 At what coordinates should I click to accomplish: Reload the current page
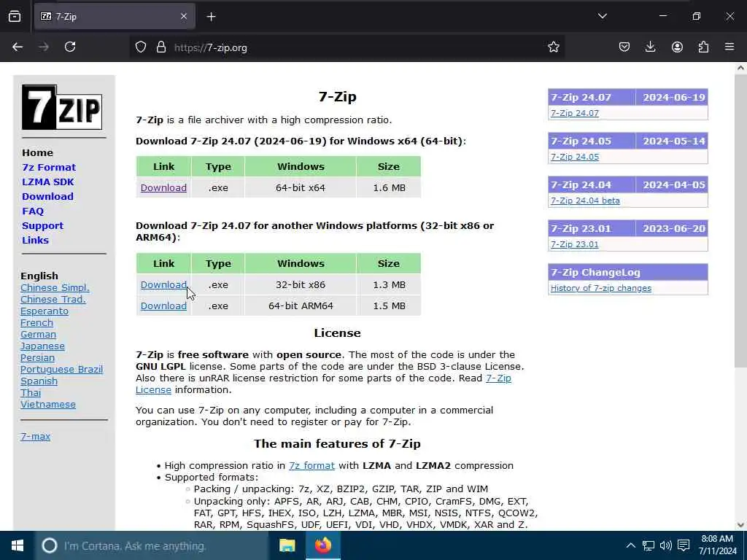[x=70, y=47]
